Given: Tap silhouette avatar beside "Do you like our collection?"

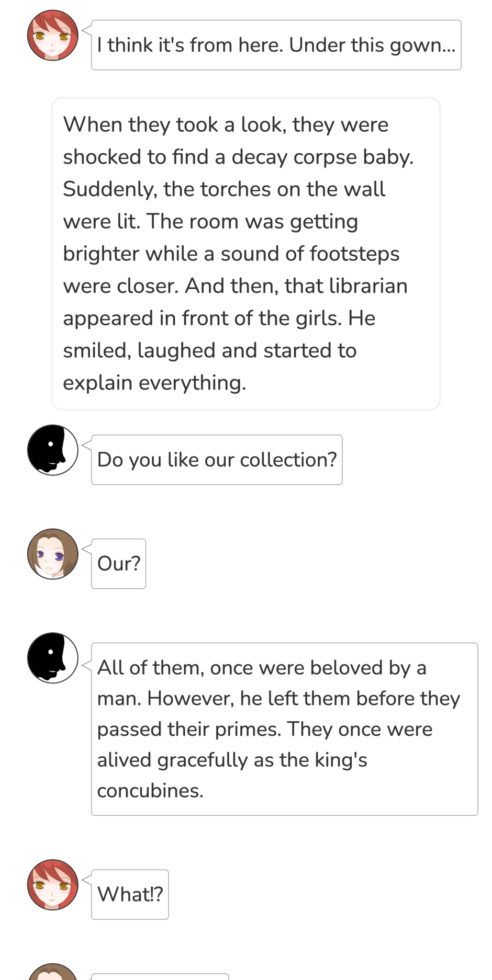Looking at the screenshot, I should pyautogui.click(x=52, y=450).
